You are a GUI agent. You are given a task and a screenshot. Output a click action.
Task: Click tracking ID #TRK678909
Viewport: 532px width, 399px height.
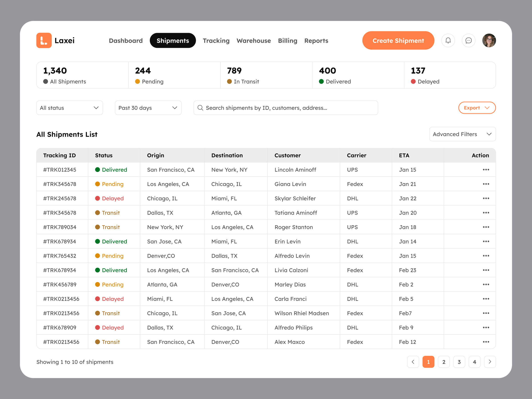pyautogui.click(x=60, y=328)
